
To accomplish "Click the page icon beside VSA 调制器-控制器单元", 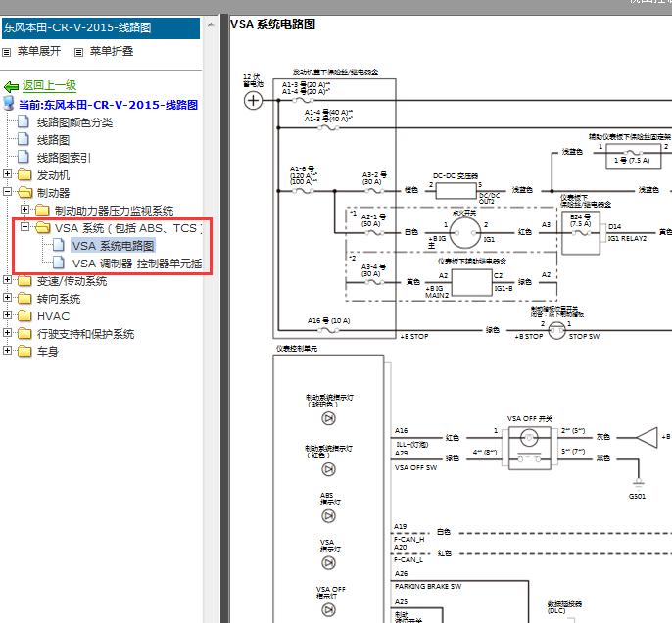I will click(x=59, y=263).
